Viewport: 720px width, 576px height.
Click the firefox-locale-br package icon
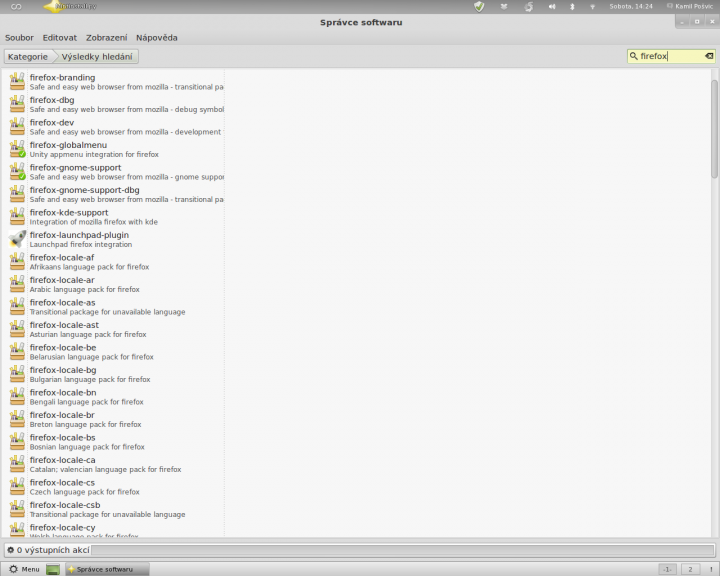(17, 419)
